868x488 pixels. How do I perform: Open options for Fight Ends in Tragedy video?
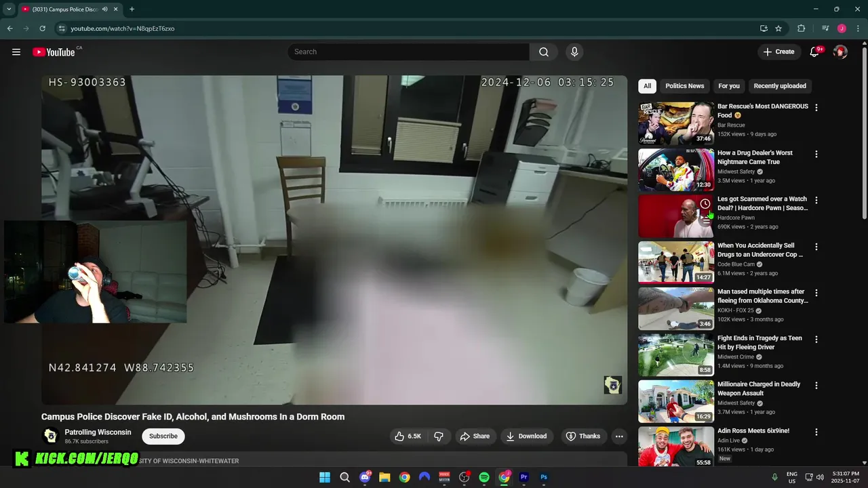[x=816, y=339]
